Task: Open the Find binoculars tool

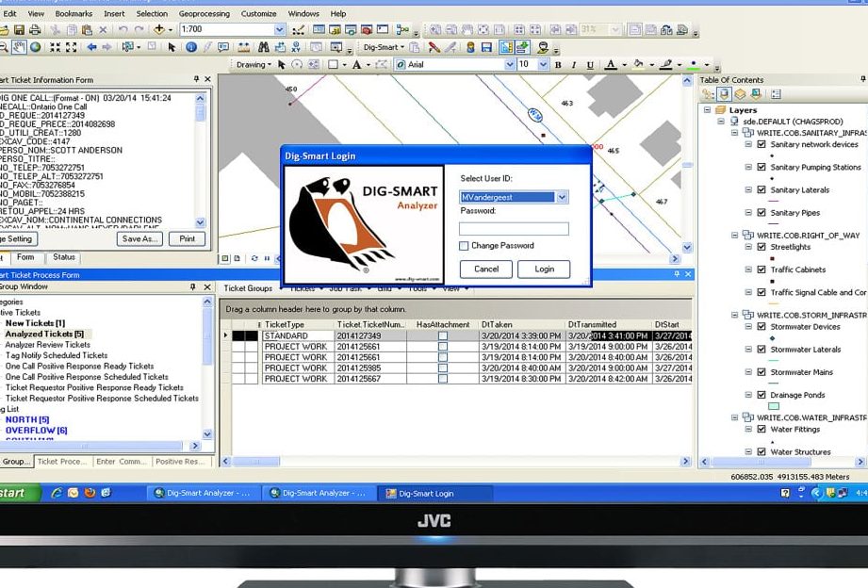Action: 264,46
